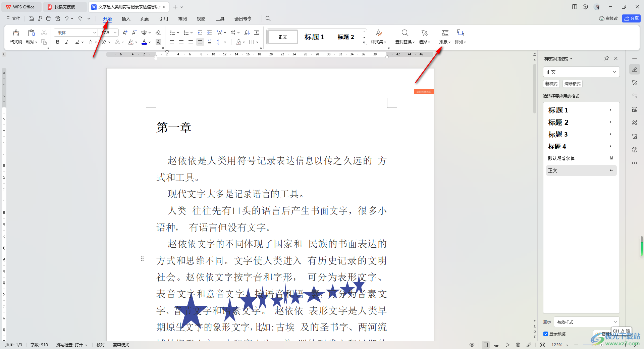This screenshot has height=349, width=644.
Task: Switch to the Insert (插入) tab
Action: (126, 18)
